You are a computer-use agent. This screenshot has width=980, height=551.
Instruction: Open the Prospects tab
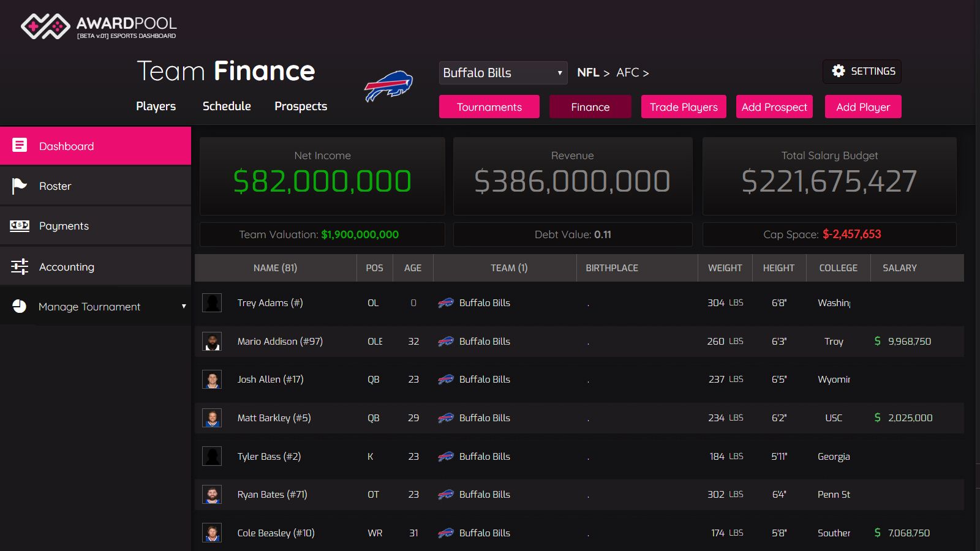(301, 106)
